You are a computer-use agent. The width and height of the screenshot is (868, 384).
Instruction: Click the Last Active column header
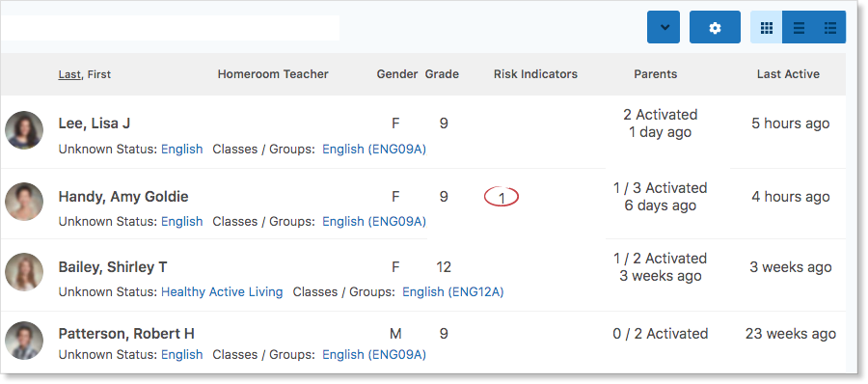click(x=788, y=74)
